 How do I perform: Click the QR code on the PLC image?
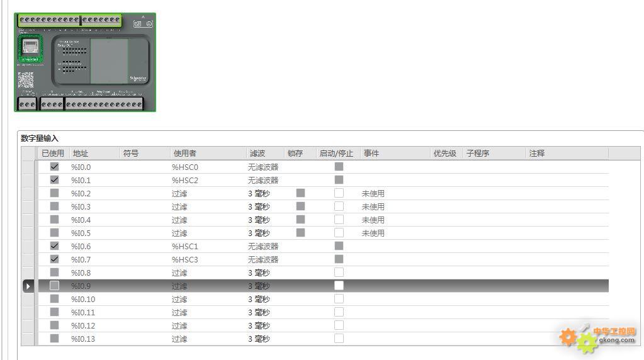[25, 80]
